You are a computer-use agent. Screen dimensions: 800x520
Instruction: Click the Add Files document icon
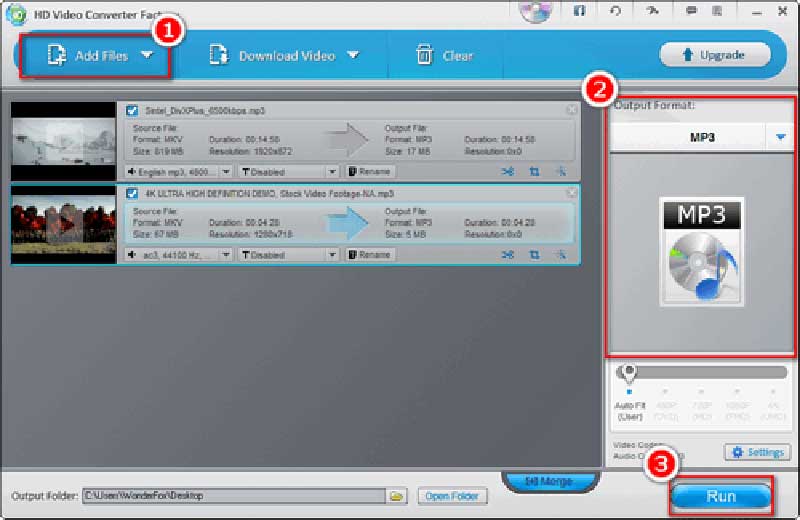[57, 55]
